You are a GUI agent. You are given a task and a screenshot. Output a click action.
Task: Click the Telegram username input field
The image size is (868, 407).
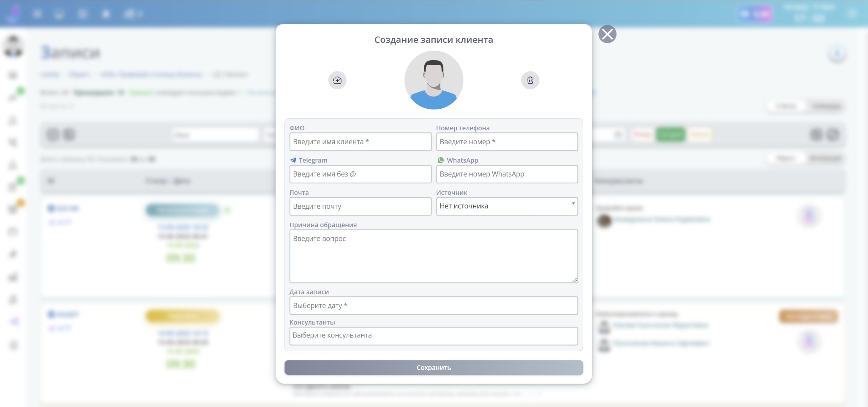tap(360, 174)
